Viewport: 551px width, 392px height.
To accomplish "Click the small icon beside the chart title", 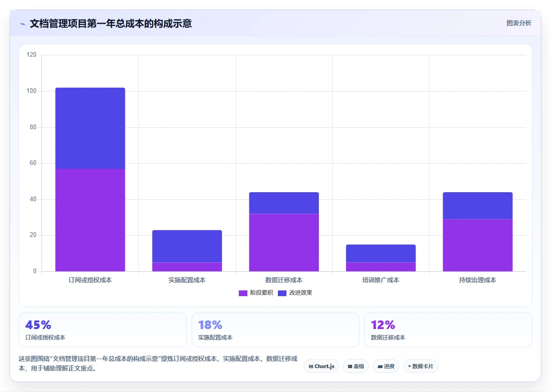I will click(23, 24).
